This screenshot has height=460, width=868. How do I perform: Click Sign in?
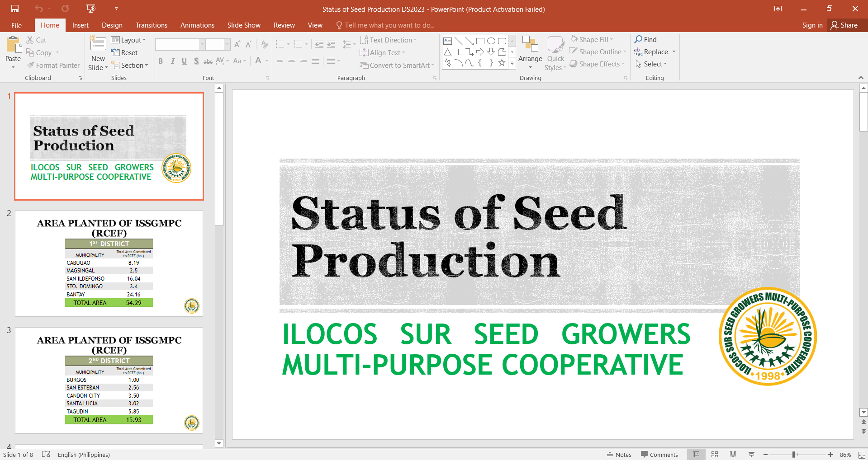(812, 25)
